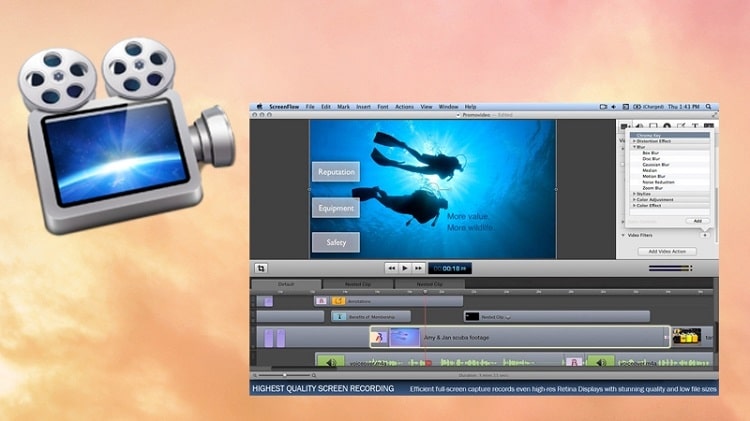Open the Apple menu
The image size is (750, 421).
coord(260,107)
